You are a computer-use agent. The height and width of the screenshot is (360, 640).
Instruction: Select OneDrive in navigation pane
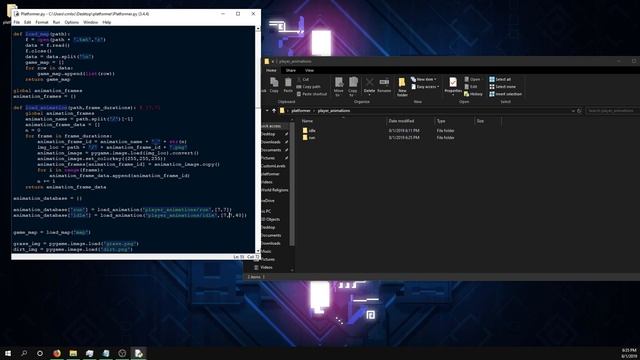tap(268, 201)
